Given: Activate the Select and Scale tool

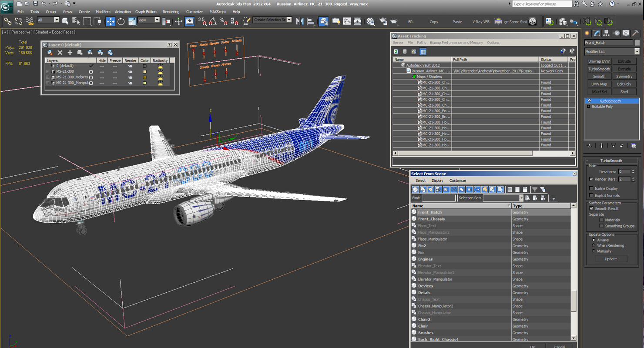Looking at the screenshot, I should tap(132, 21).
